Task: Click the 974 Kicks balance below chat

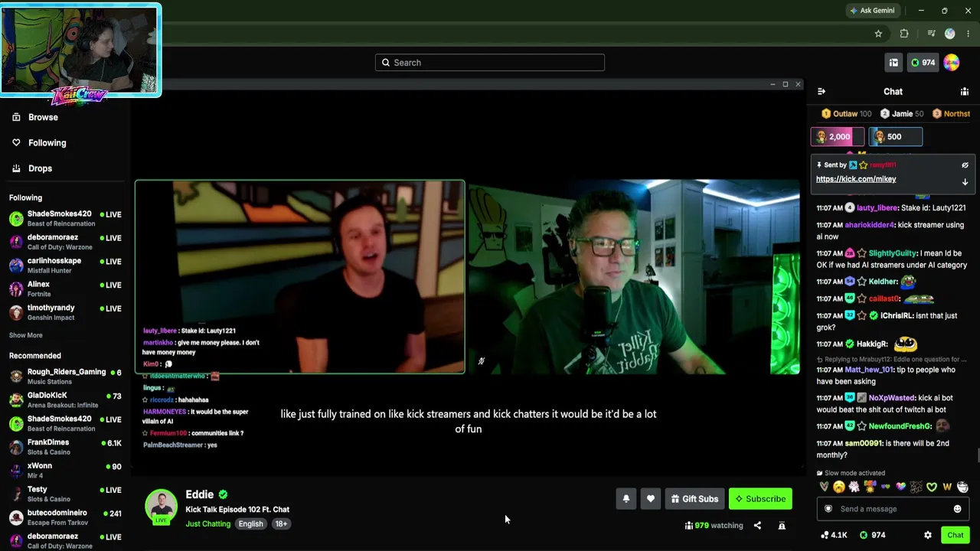Action: [872, 535]
